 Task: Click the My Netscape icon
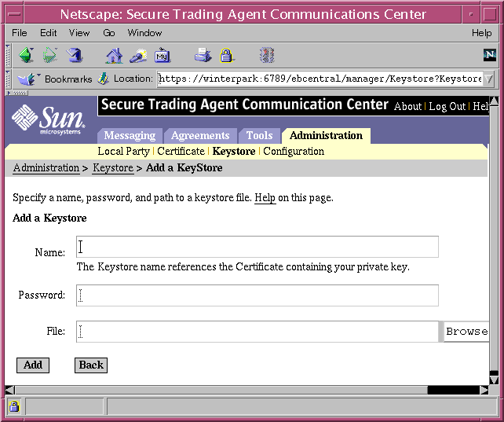pos(163,56)
